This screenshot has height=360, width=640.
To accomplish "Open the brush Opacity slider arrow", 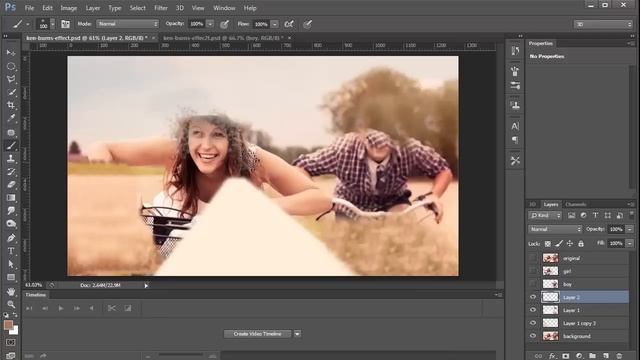I will tap(210, 24).
